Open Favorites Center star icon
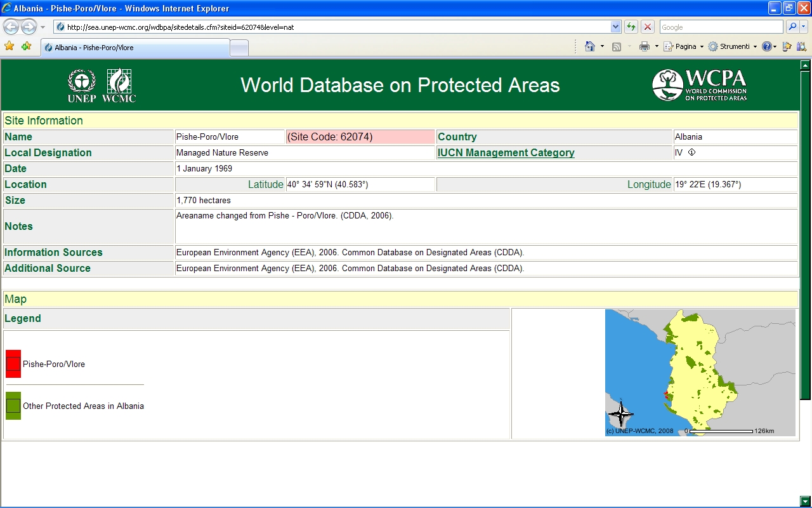 coord(9,46)
